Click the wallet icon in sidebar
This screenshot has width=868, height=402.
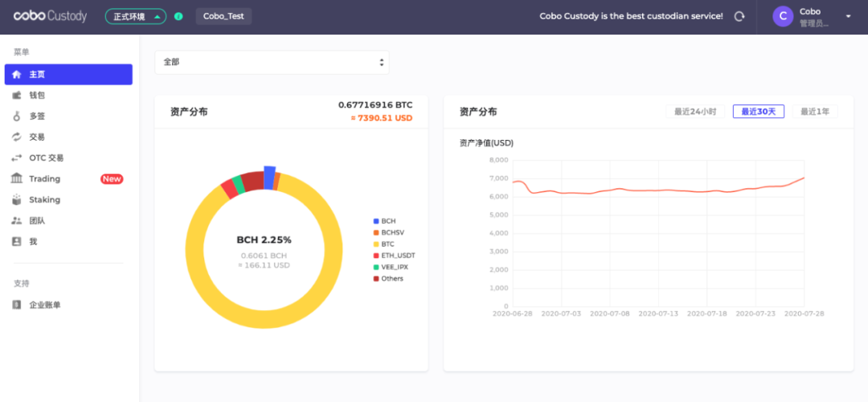[x=16, y=96]
